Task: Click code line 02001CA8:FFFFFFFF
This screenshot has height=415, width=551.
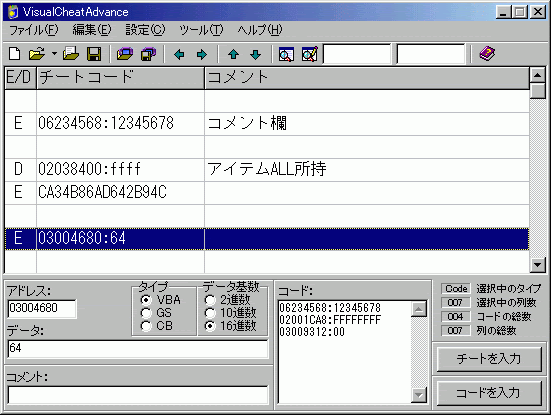Action: pyautogui.click(x=330, y=320)
